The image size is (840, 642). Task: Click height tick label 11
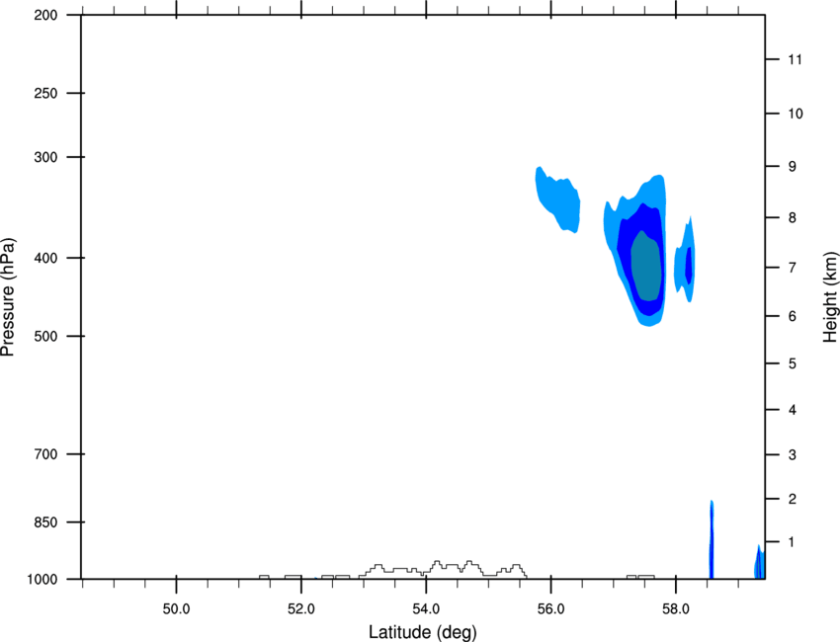796,59
